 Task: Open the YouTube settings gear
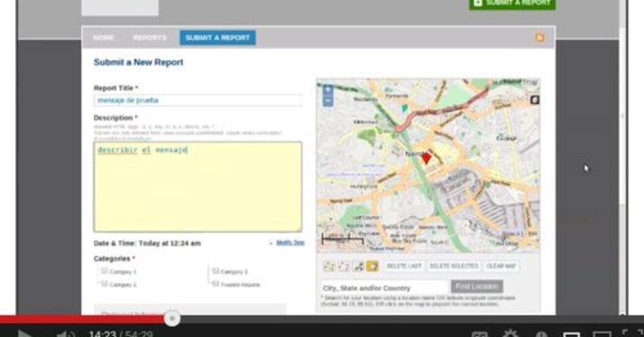[x=510, y=335]
